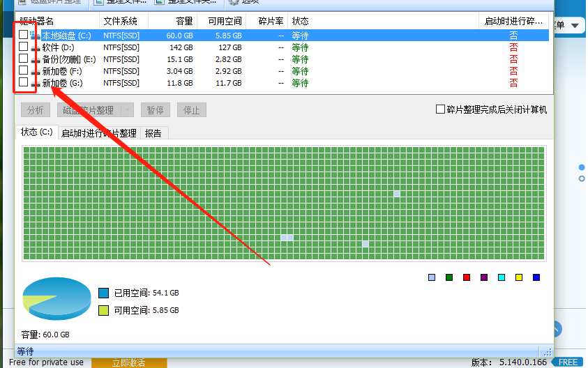Click the 11.8 GB capacity cell
Viewport: 588px width, 368px height.
[x=180, y=83]
